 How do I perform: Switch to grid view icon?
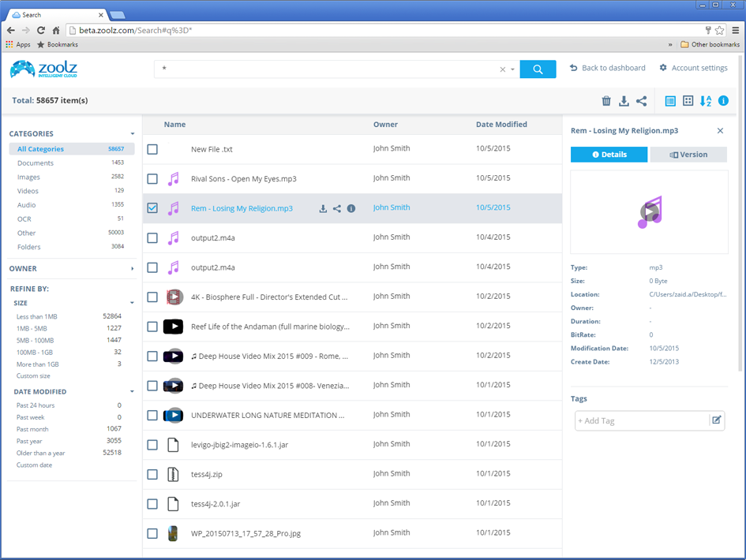click(x=688, y=101)
